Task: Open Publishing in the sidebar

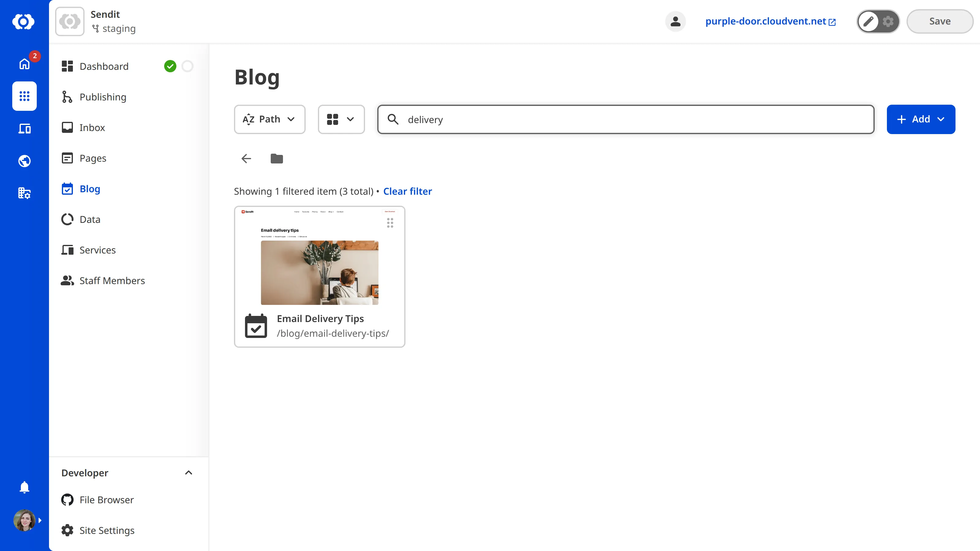Action: [x=103, y=97]
